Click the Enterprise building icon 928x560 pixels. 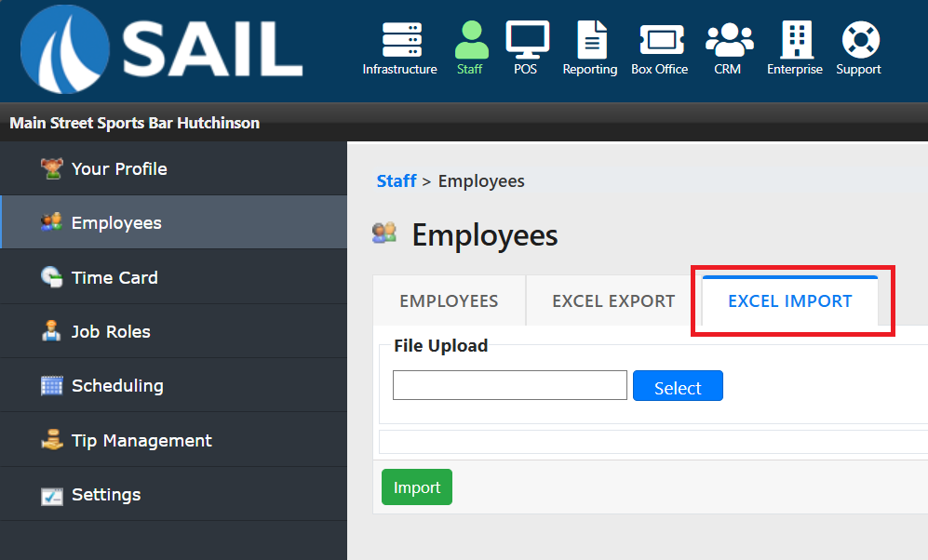(796, 41)
